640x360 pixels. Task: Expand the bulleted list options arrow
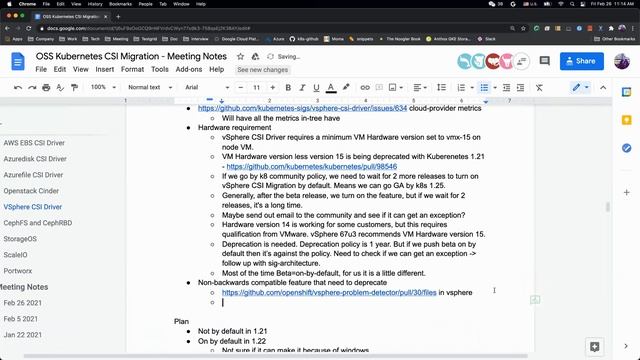point(495,87)
